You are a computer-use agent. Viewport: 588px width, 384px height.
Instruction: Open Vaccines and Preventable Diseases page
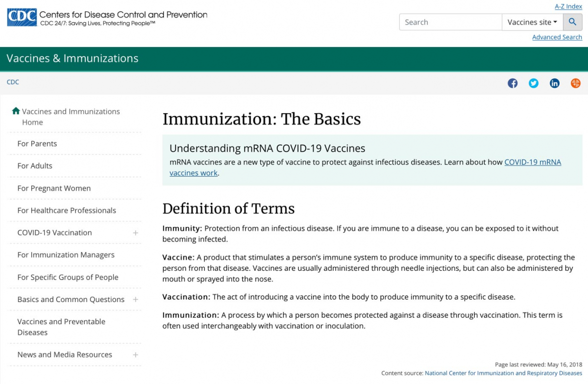click(61, 327)
